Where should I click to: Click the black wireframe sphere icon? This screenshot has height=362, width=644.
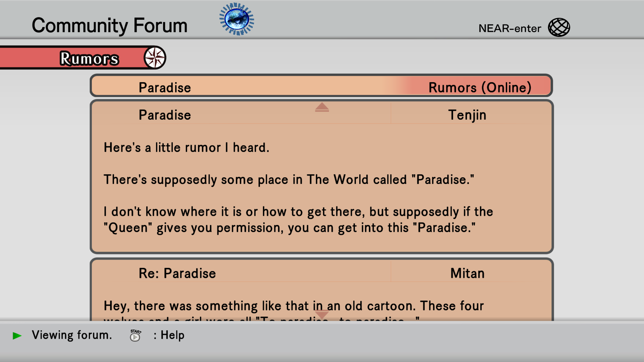[x=559, y=27]
